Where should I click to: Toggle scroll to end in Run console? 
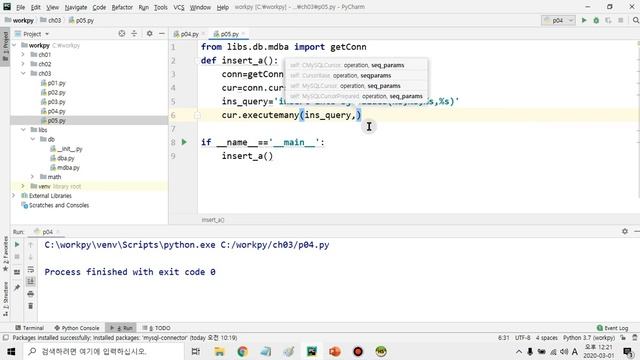31,281
